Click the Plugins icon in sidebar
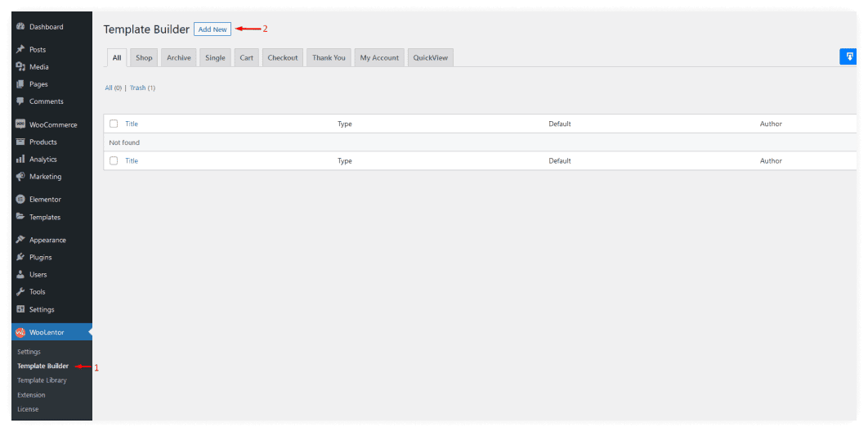Screen dimensions: 868x432 click(20, 258)
